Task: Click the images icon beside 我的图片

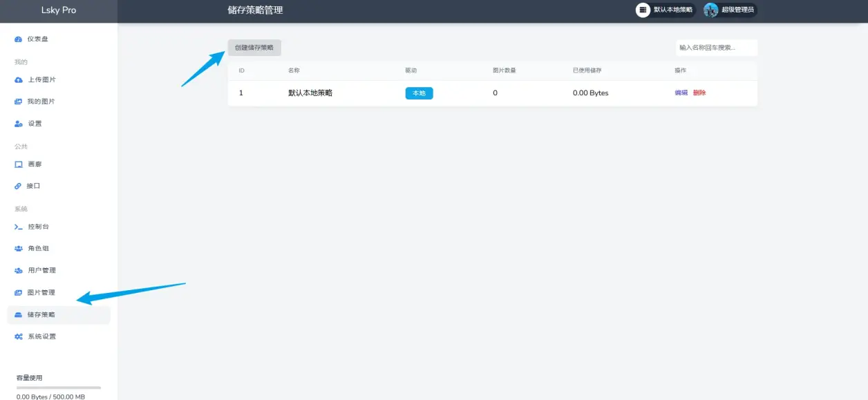Action: click(x=19, y=102)
